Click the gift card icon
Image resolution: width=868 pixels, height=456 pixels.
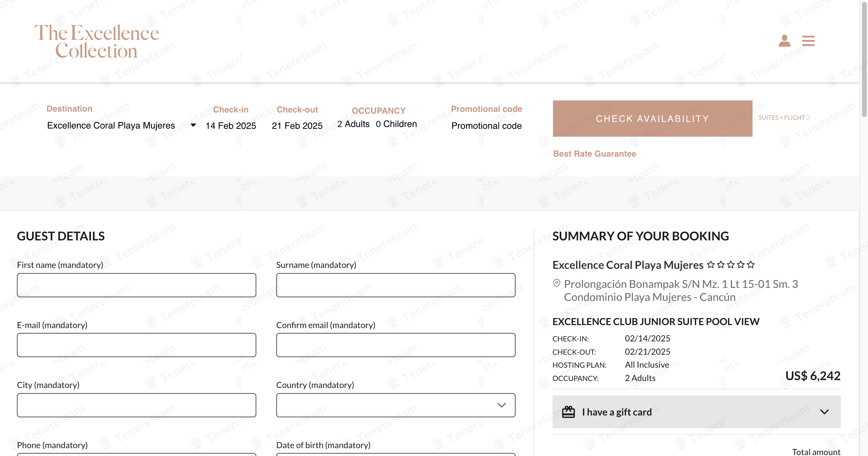coord(568,412)
